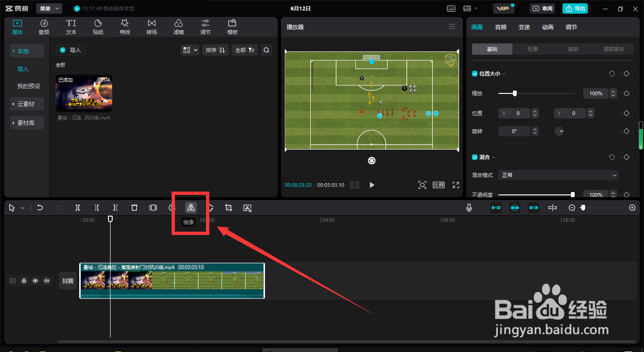Click the 导出 export button

point(576,8)
